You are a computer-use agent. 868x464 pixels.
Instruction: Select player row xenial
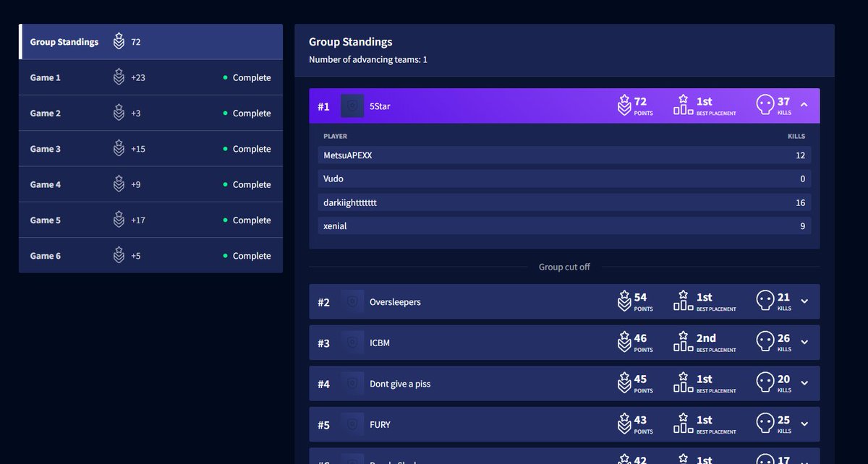pyautogui.click(x=564, y=226)
